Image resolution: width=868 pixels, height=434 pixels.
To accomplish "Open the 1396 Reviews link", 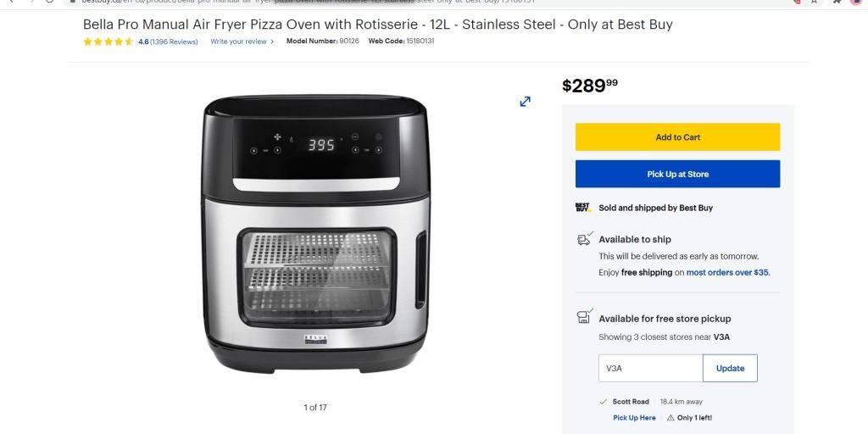I will pyautogui.click(x=174, y=42).
